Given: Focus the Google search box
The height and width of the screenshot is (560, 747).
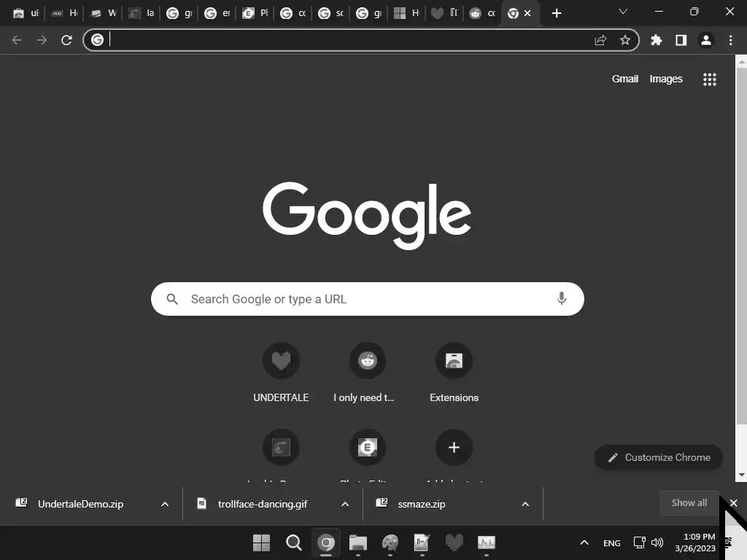Looking at the screenshot, I should pos(368,299).
